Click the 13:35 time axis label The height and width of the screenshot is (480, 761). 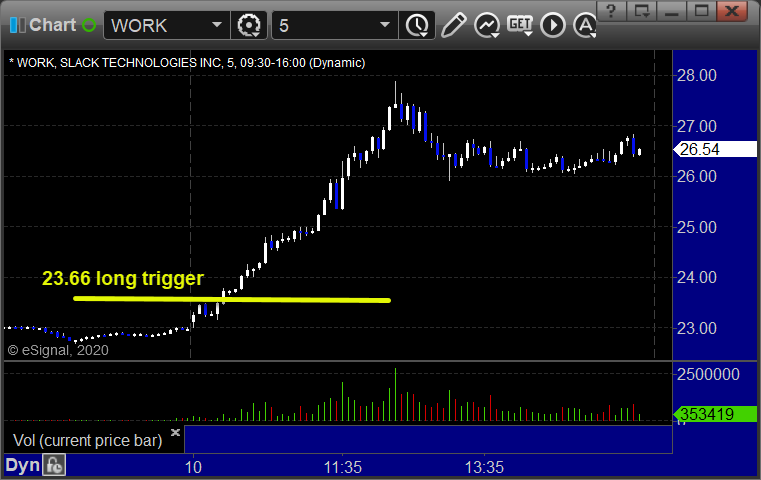[x=484, y=467]
